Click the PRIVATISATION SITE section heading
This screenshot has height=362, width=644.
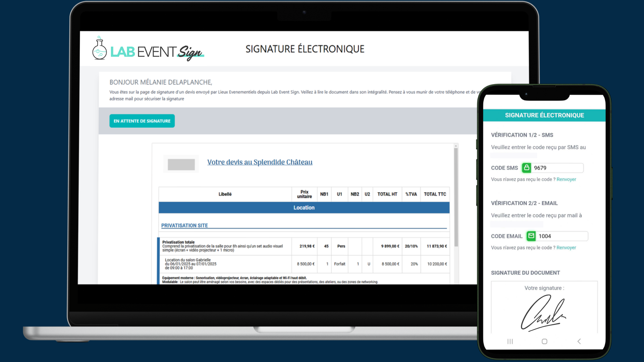[184, 226]
